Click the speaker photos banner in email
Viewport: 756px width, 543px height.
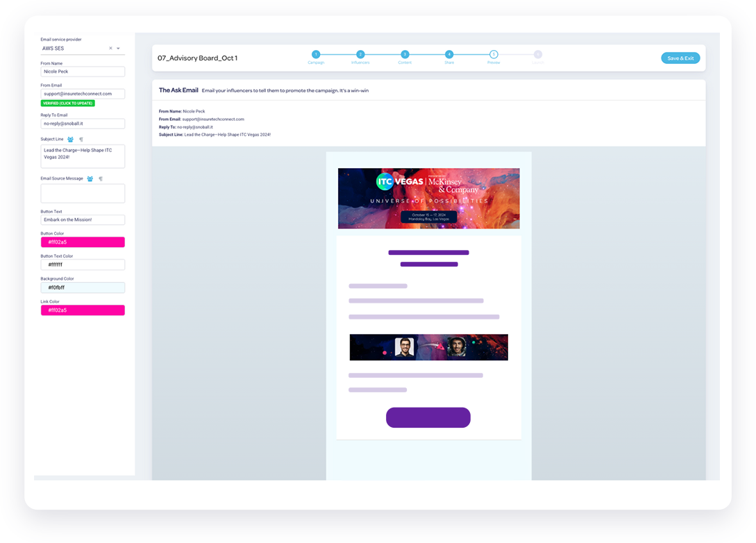428,347
